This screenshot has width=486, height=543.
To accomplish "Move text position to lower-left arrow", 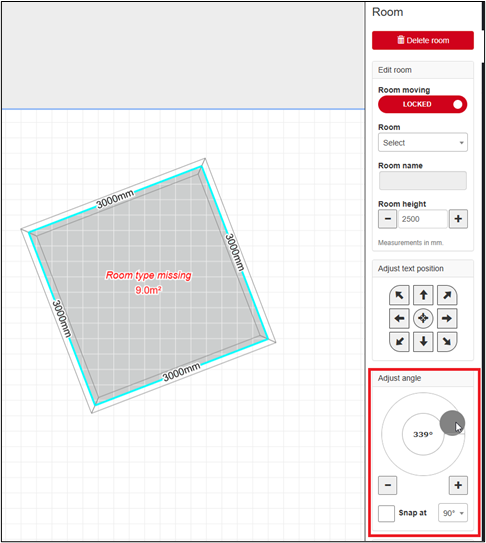I will (x=399, y=342).
